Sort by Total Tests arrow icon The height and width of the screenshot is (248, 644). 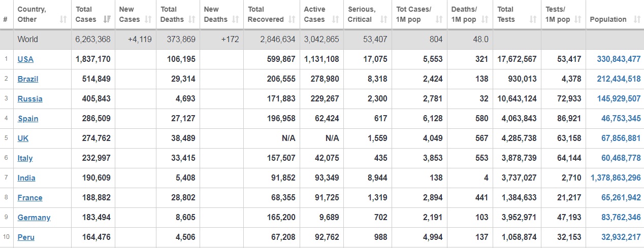coord(533,19)
